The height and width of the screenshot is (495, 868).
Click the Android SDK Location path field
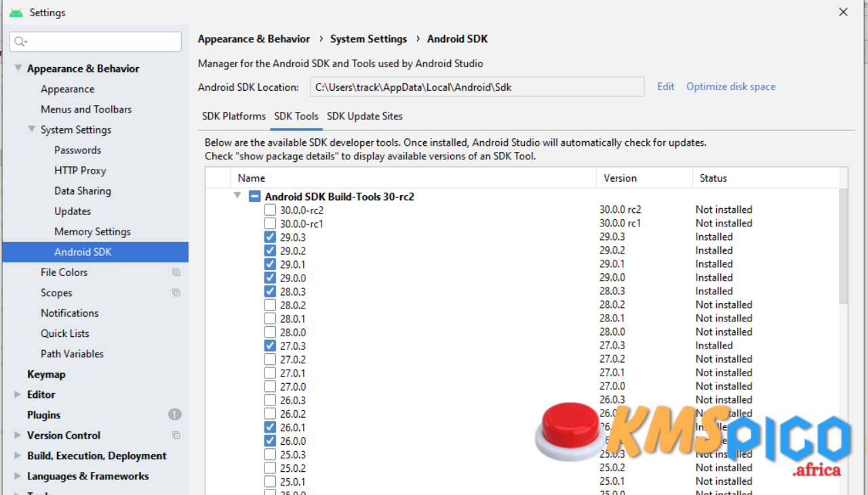click(x=477, y=87)
